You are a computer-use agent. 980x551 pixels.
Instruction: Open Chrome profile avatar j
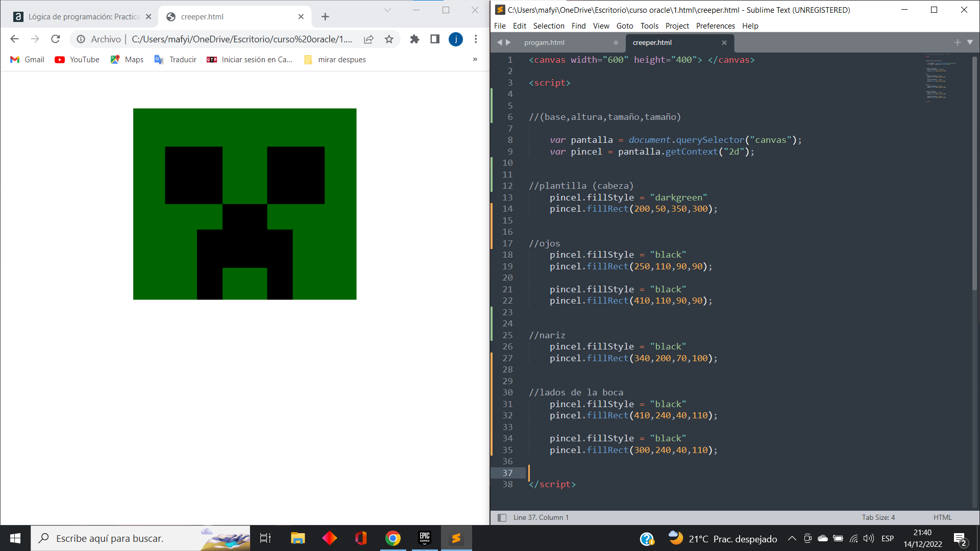(x=456, y=39)
